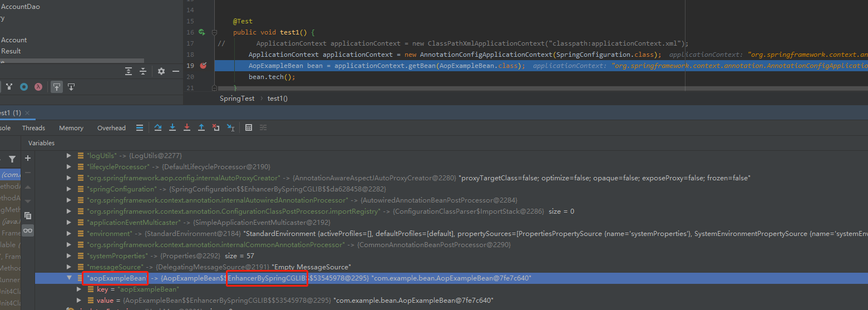Click the Step Out debugger icon
Screen dimensions: 868x310
pyautogui.click(x=201, y=128)
